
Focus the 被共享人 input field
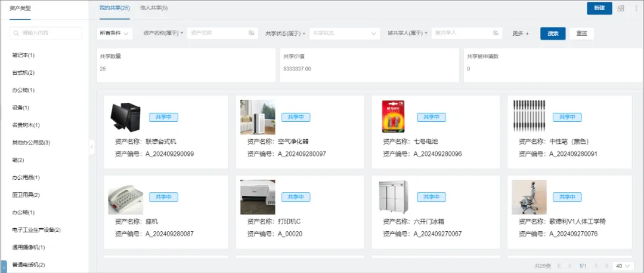coord(467,33)
